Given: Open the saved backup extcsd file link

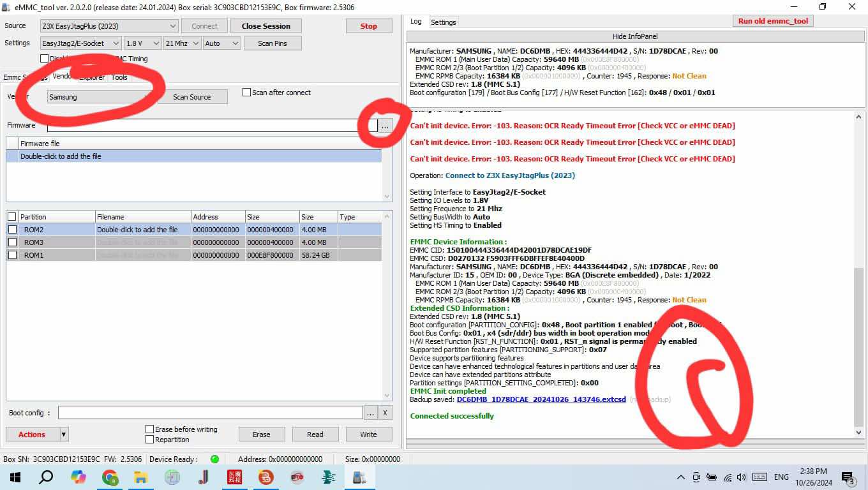Looking at the screenshot, I should coord(541,399).
